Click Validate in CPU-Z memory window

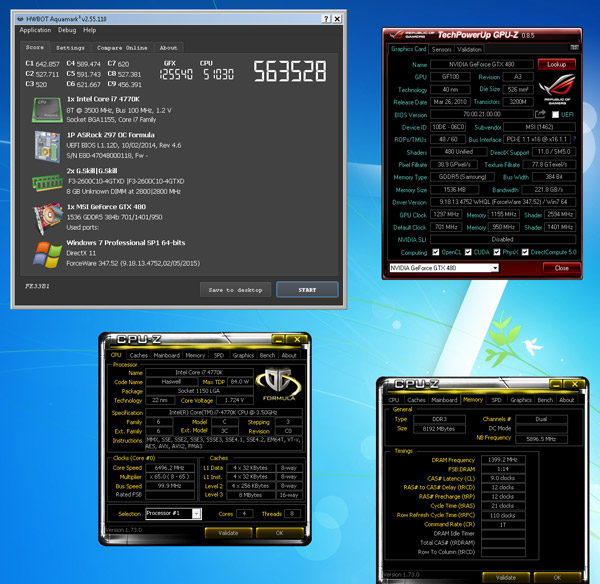tap(506, 577)
